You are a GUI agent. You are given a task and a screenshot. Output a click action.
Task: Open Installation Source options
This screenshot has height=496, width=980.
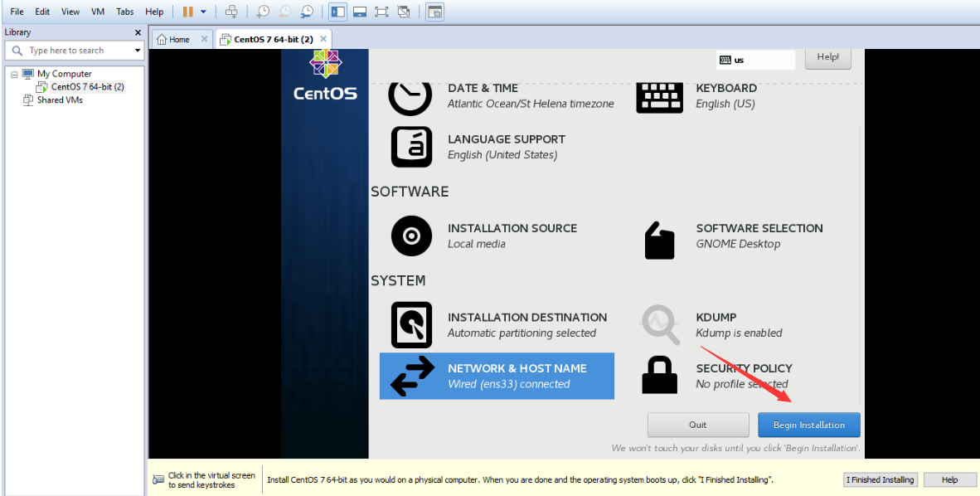pos(512,235)
